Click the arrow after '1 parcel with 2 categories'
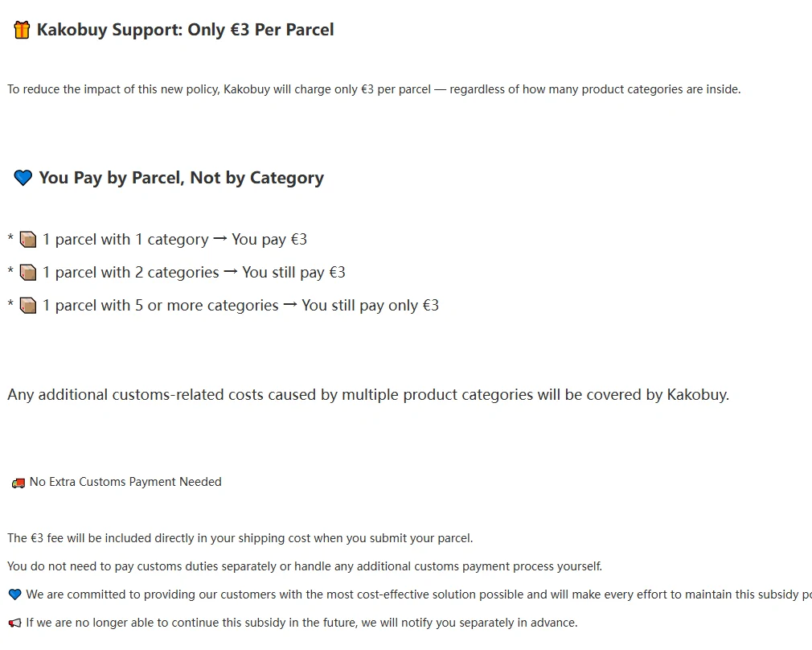Image resolution: width=812 pixels, height=650 pixels. click(x=231, y=272)
